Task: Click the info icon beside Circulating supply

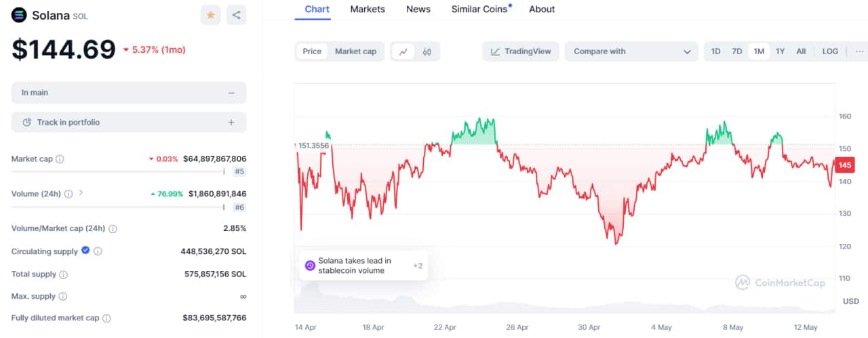Action: pos(98,251)
